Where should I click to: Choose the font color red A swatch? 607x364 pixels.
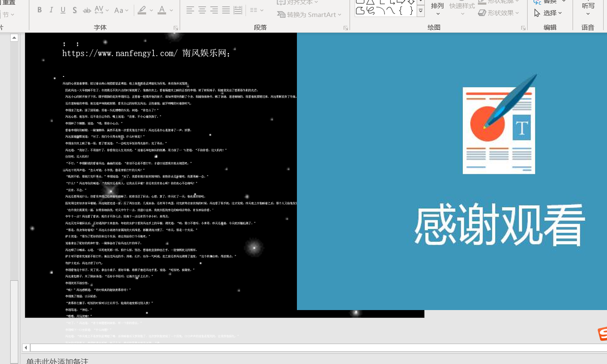pyautogui.click(x=162, y=10)
